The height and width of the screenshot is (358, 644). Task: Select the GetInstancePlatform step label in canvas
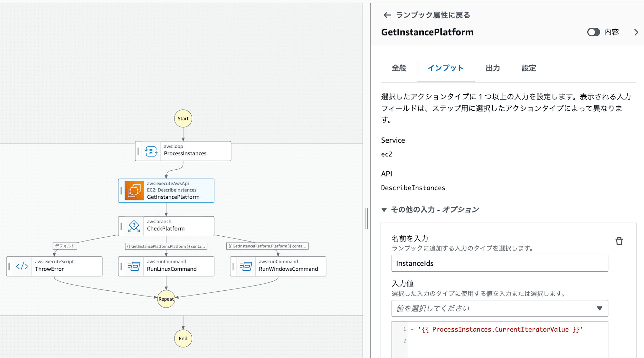pyautogui.click(x=173, y=197)
